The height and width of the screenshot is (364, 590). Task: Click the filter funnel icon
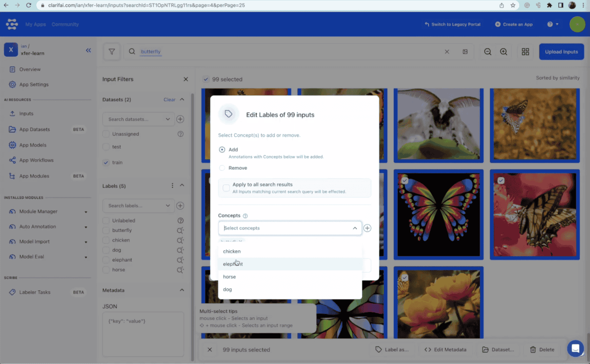112,52
